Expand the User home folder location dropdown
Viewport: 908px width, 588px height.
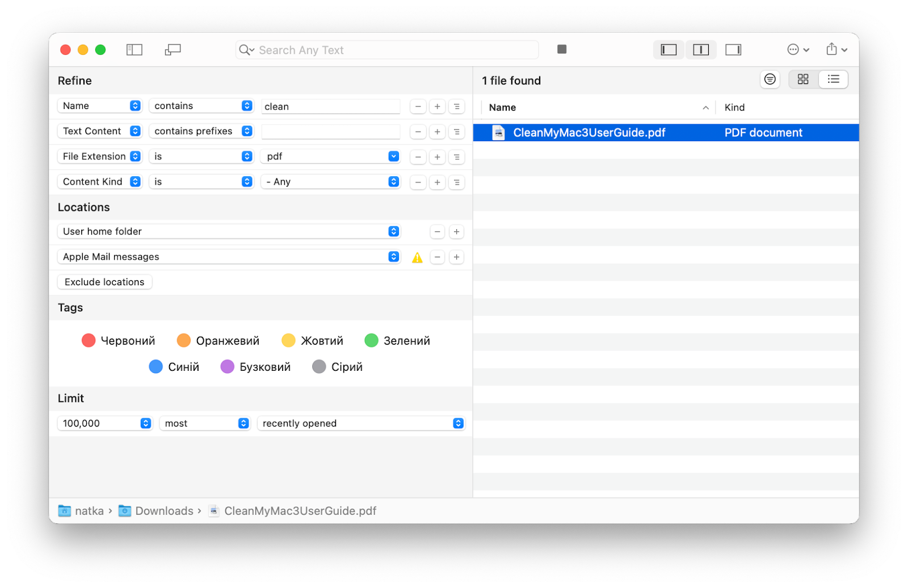pyautogui.click(x=393, y=231)
